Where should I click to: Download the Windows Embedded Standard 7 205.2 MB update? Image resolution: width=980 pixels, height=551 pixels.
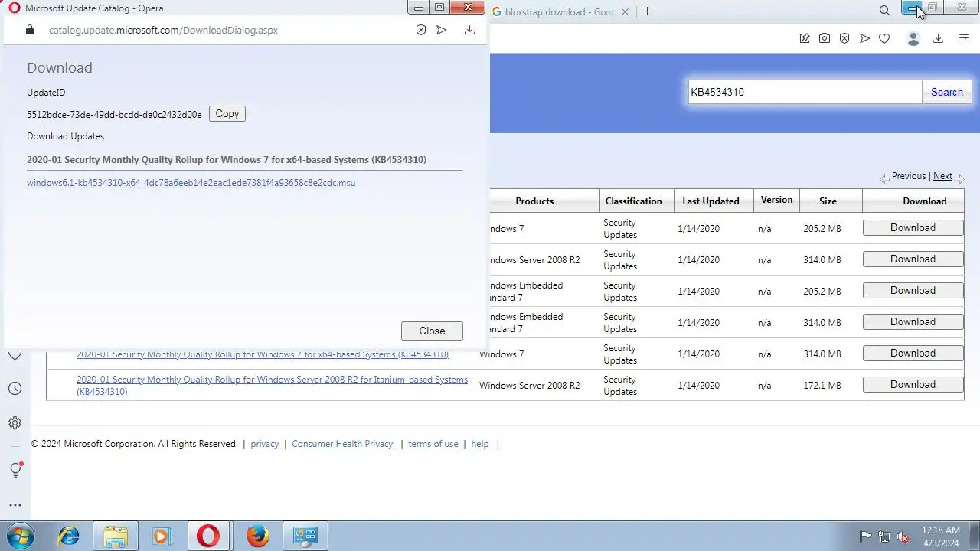click(913, 291)
